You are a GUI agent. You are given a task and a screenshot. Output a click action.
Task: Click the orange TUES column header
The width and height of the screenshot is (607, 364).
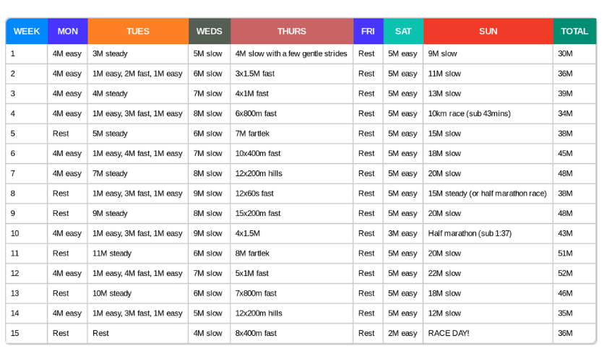(x=138, y=31)
